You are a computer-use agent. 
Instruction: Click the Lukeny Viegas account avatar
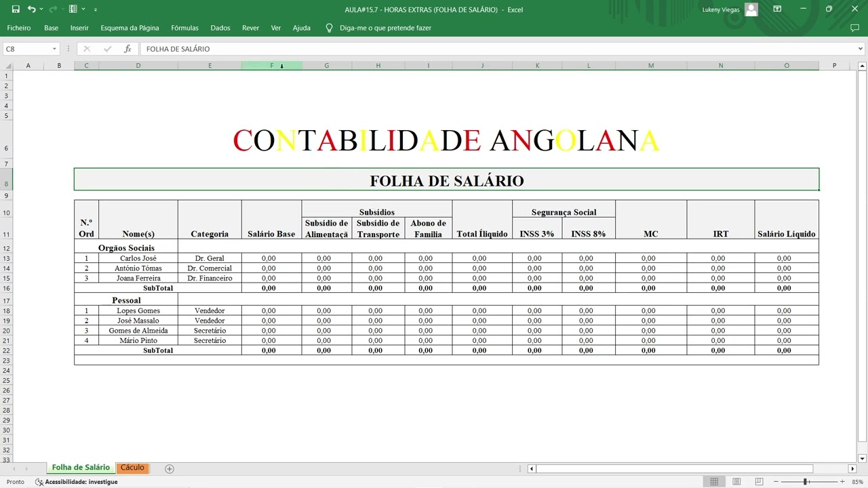751,9
